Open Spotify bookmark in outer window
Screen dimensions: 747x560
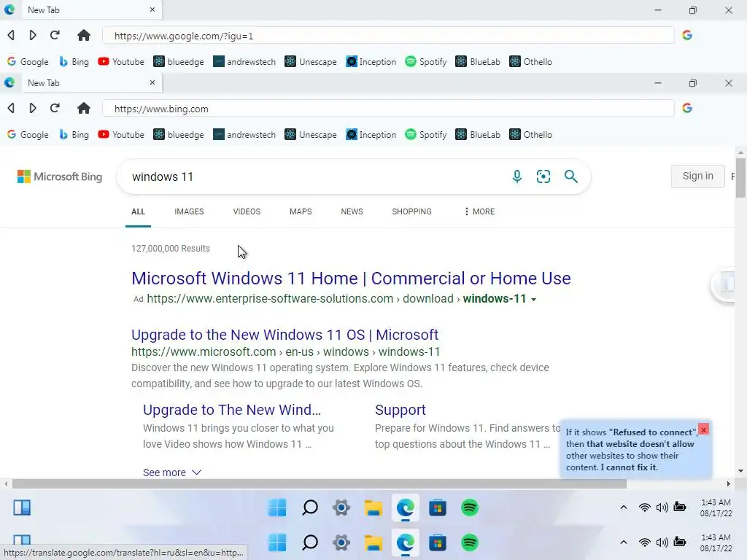[425, 61]
